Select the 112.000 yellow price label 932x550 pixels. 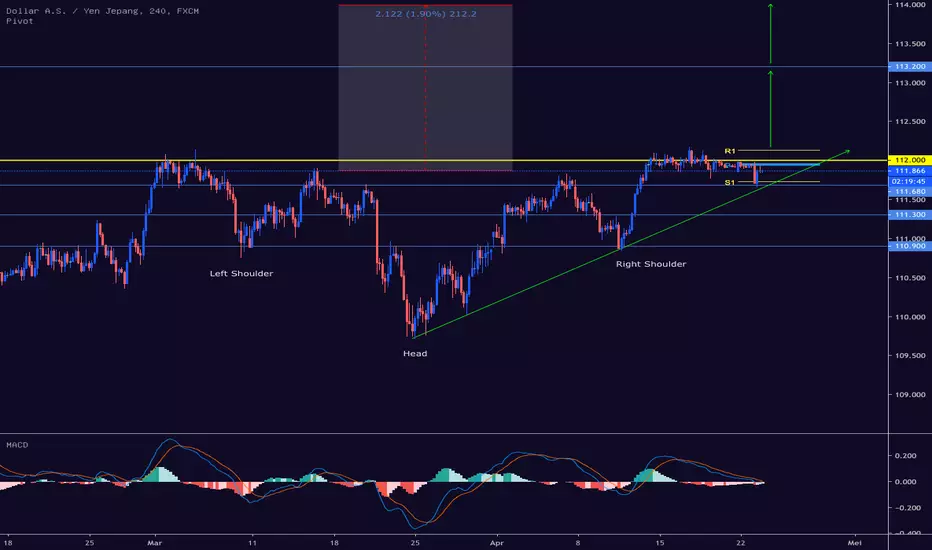[909, 160]
